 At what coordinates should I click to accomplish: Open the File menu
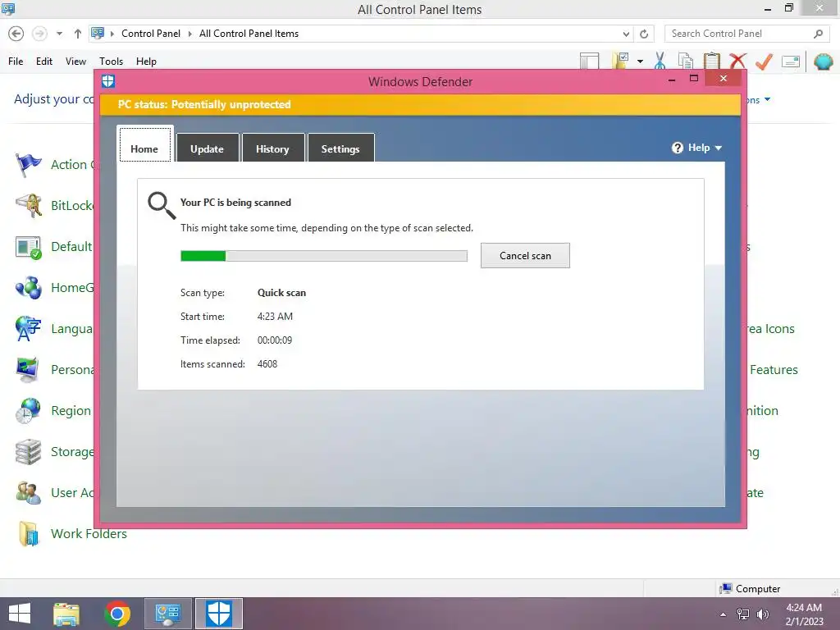point(16,61)
